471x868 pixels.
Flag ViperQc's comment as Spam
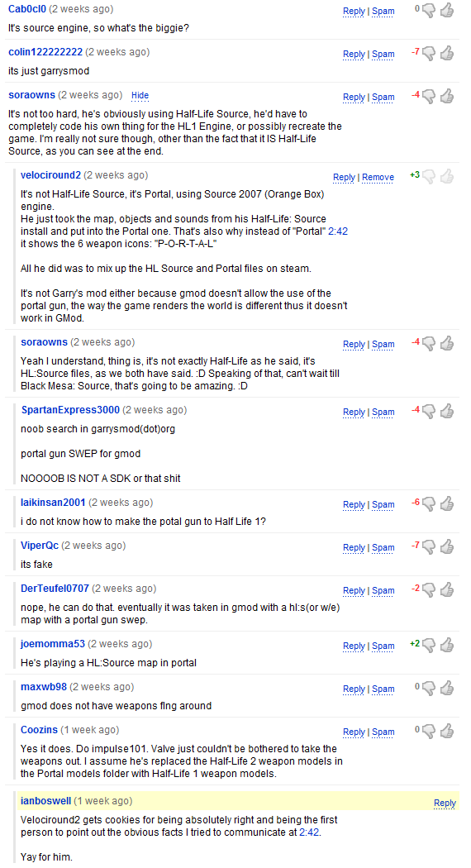point(383,547)
